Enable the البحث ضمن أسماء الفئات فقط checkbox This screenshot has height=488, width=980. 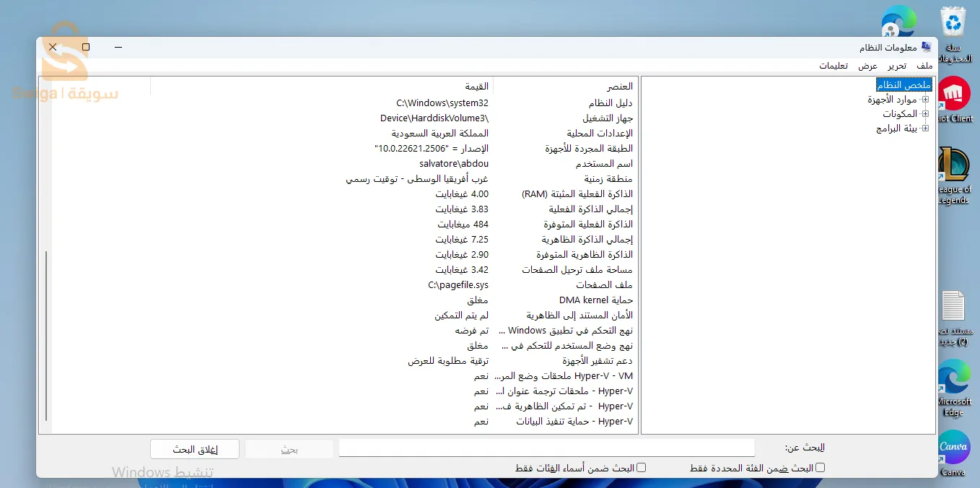pos(641,468)
